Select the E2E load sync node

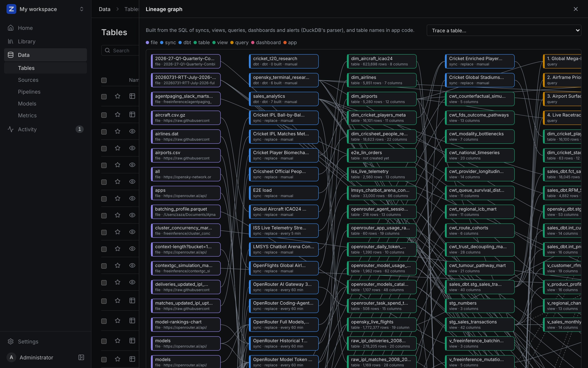pyautogui.click(x=284, y=193)
